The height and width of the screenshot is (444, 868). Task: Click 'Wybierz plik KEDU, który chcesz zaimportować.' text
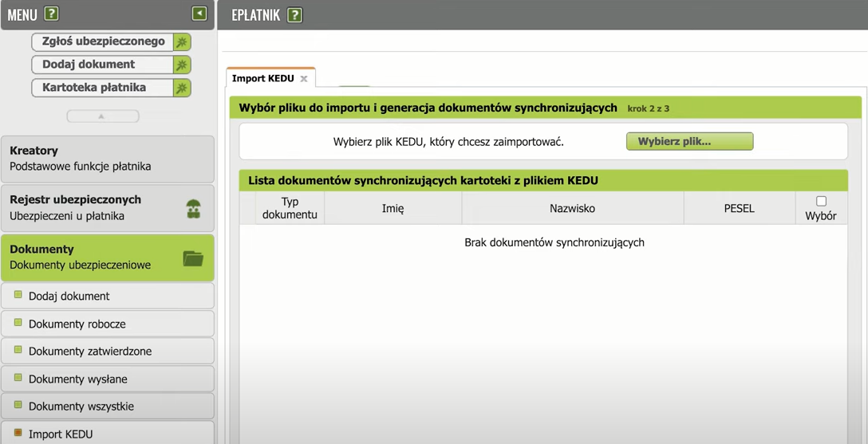pos(448,142)
